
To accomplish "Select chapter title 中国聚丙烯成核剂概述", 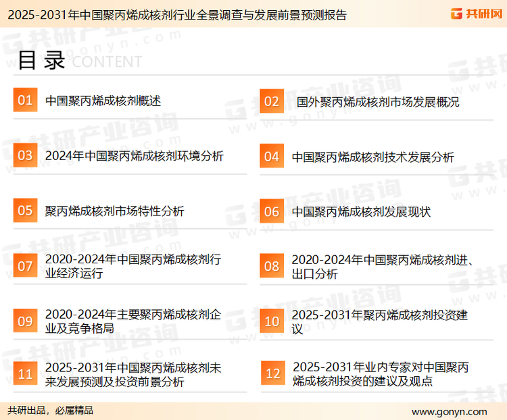I will point(103,101).
